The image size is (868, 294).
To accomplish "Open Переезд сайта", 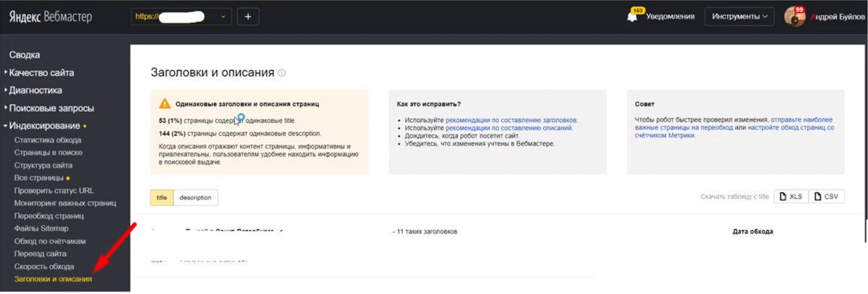I will pyautogui.click(x=41, y=254).
